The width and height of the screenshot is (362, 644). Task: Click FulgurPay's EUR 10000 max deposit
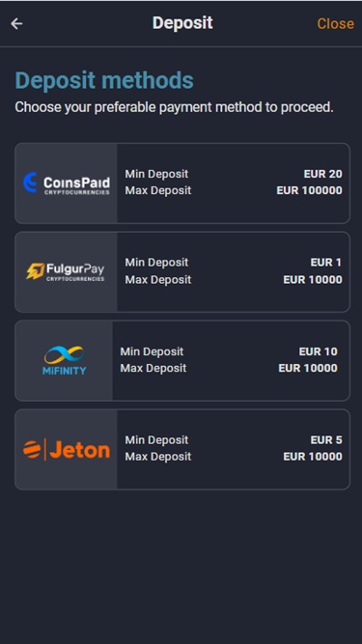[x=313, y=280]
